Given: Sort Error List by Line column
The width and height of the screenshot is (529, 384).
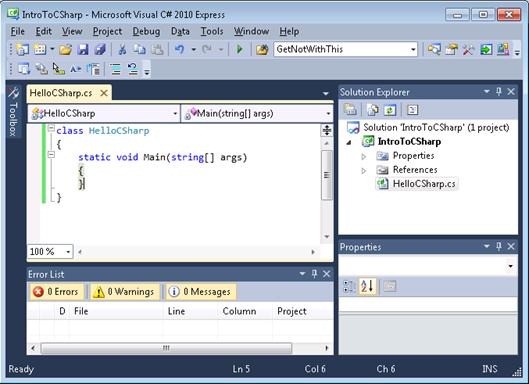Looking at the screenshot, I should pos(191,311).
